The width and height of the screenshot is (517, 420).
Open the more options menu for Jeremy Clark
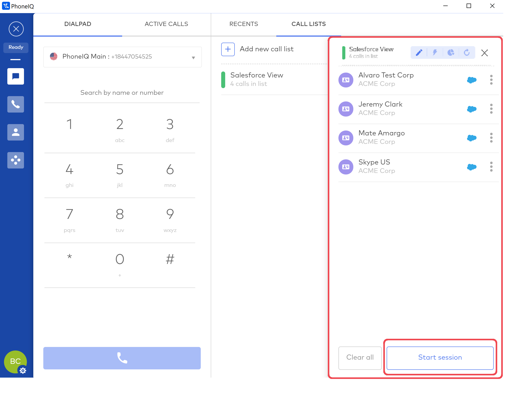click(x=491, y=109)
